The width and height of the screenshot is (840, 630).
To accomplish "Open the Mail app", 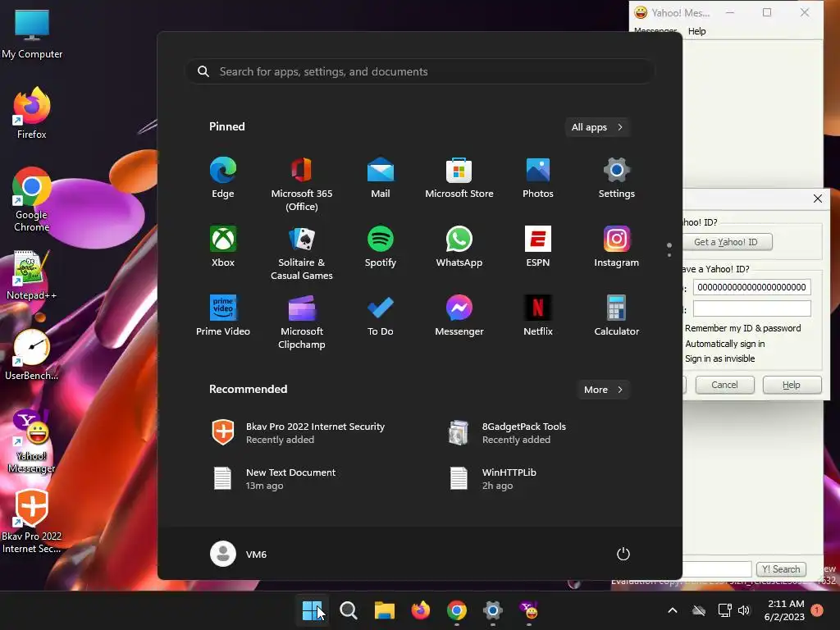I will [381, 178].
